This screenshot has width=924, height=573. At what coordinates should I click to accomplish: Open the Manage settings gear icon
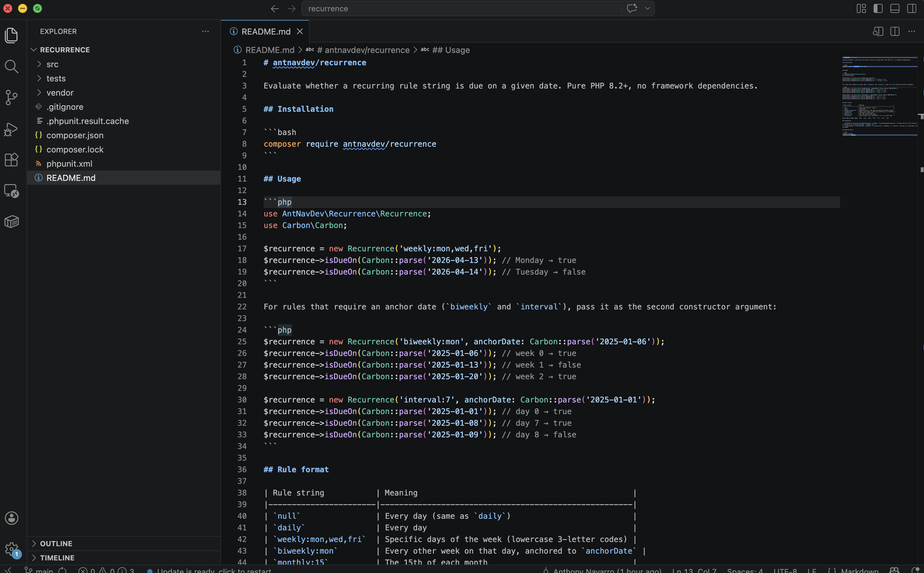click(11, 549)
